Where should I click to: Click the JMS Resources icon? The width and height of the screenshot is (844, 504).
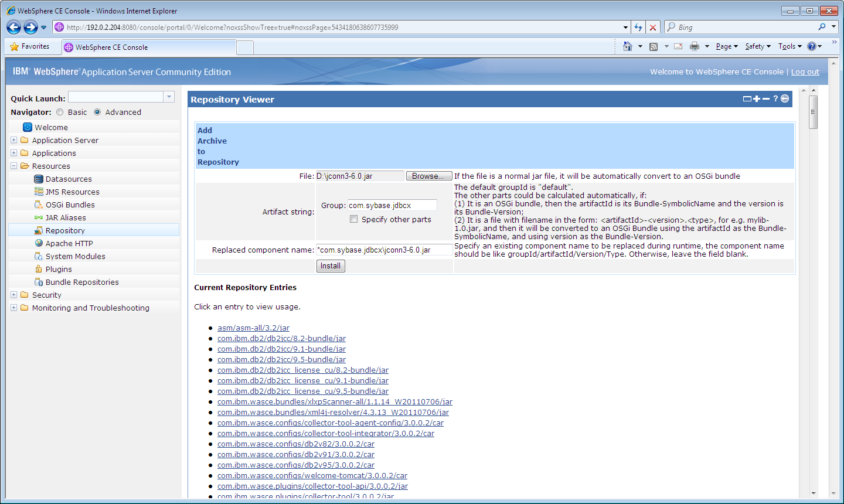pyautogui.click(x=39, y=192)
